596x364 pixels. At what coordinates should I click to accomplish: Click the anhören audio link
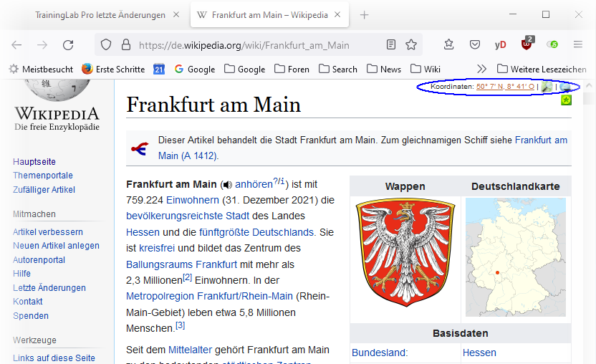pyautogui.click(x=254, y=184)
